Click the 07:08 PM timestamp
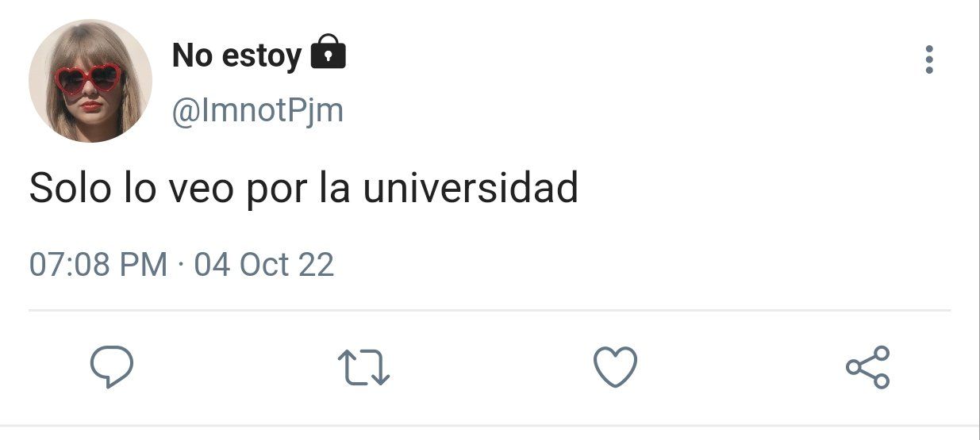980x440 pixels. (x=98, y=264)
